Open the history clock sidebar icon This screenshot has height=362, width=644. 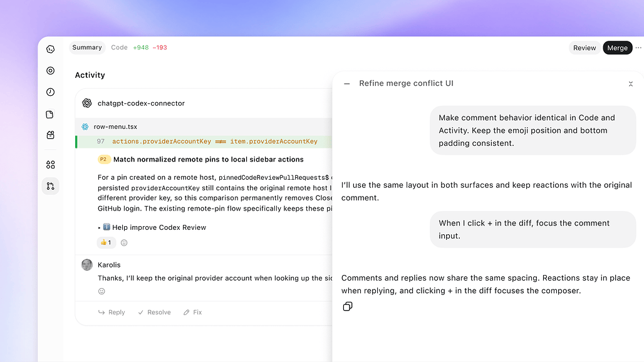click(51, 92)
